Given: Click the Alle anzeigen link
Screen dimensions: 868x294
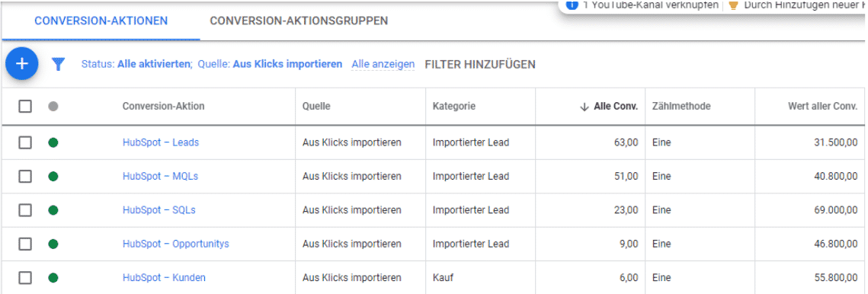Looking at the screenshot, I should click(383, 64).
